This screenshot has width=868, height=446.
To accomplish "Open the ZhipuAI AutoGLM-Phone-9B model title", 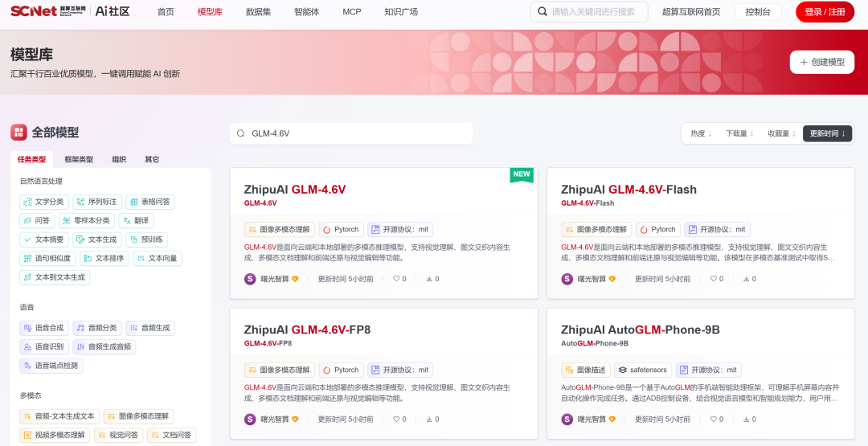I will tap(640, 329).
